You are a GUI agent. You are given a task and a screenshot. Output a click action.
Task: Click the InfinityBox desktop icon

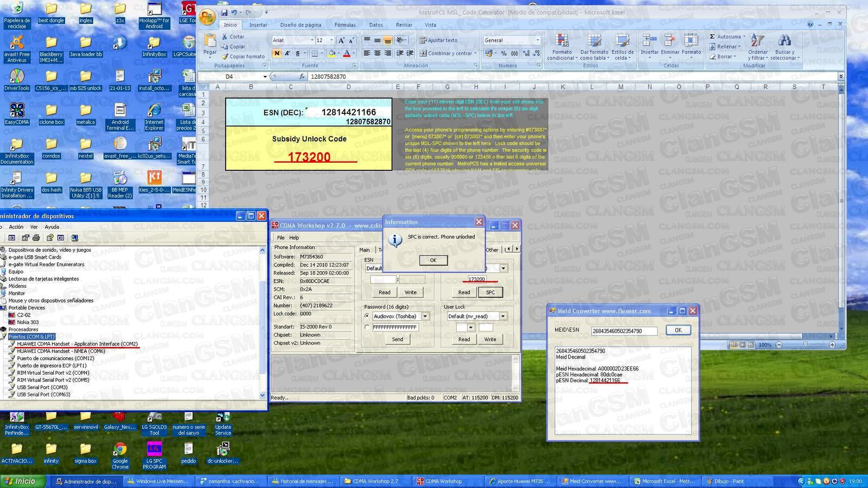(154, 46)
